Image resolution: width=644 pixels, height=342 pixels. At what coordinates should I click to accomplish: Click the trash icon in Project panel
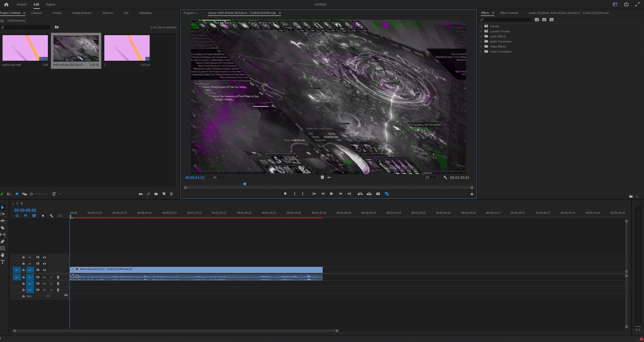click(171, 194)
